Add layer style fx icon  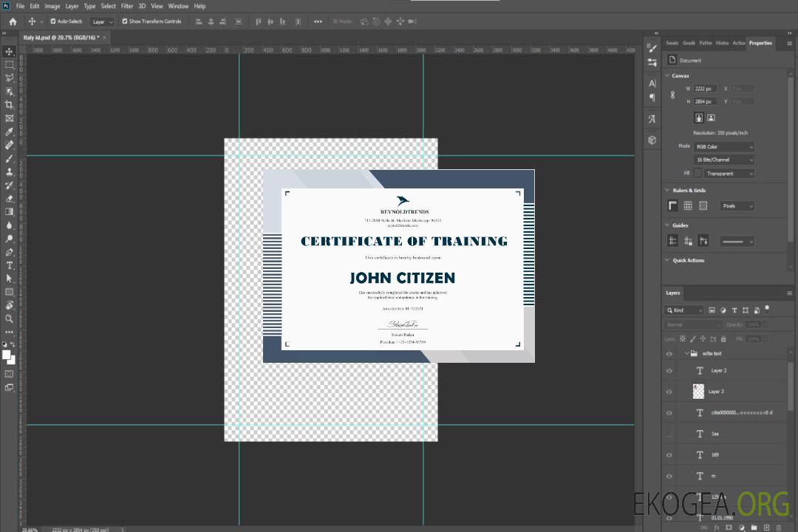click(x=717, y=528)
